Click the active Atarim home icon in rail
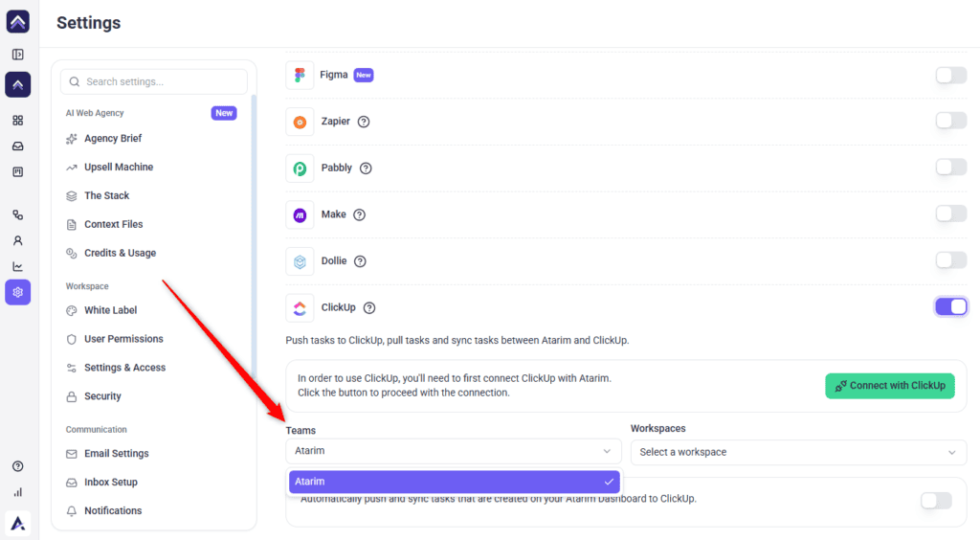 pos(18,85)
